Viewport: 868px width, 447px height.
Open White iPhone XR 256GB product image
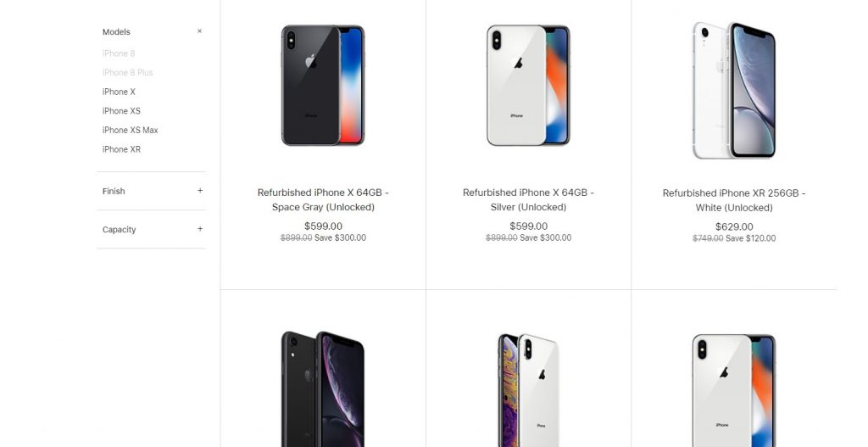pos(734,90)
